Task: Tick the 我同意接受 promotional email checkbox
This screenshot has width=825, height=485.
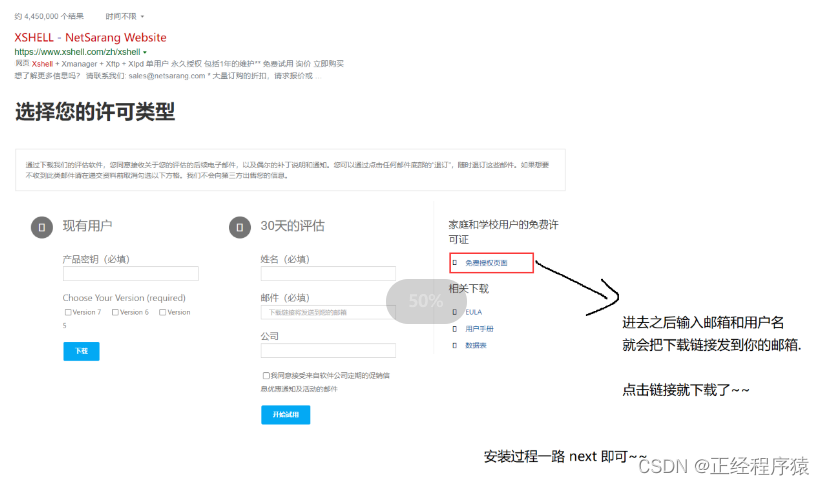Action: coord(266,376)
